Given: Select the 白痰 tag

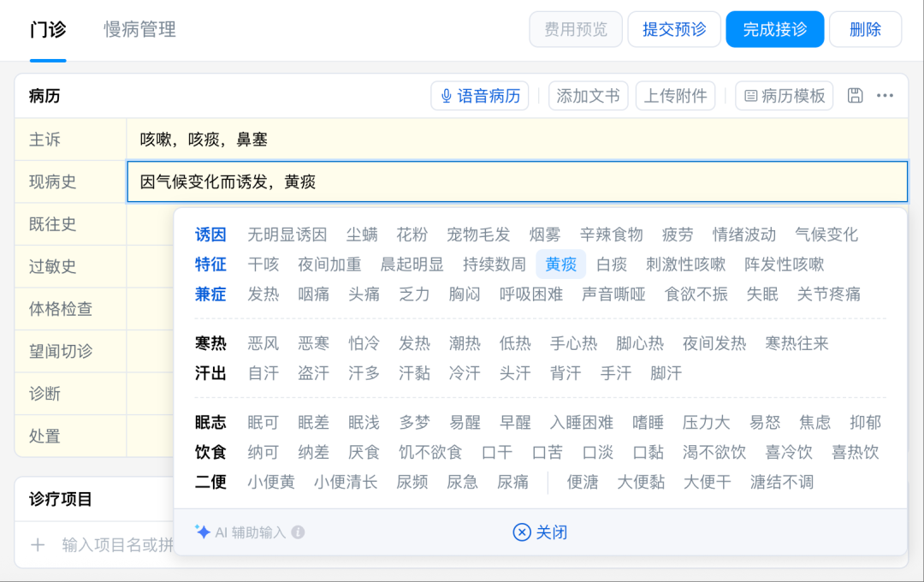Looking at the screenshot, I should (x=611, y=264).
